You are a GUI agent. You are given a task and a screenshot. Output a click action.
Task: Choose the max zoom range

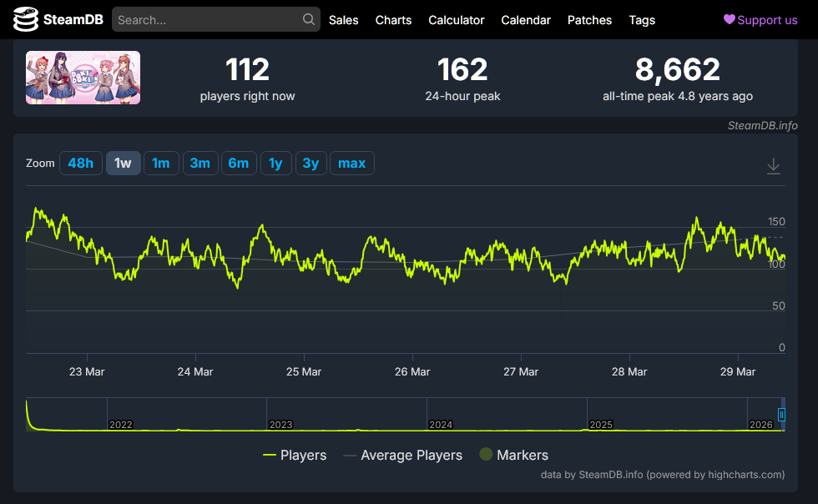[x=351, y=164]
